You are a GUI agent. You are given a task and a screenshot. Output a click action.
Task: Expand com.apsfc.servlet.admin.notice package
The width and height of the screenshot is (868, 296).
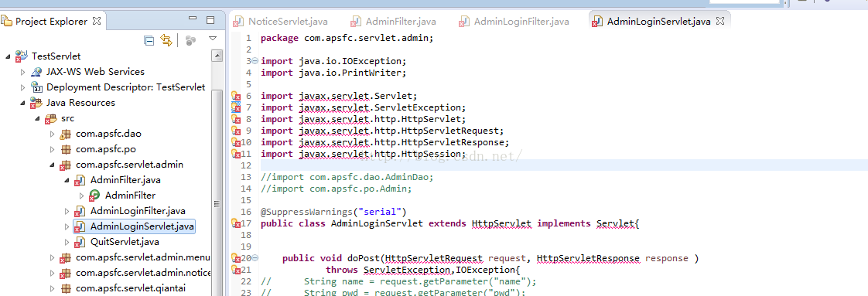[x=53, y=274]
